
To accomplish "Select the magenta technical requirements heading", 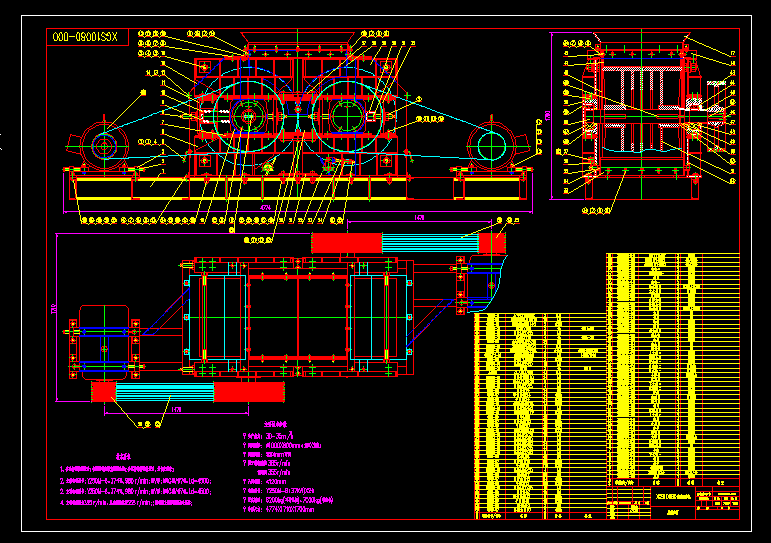I will coord(123,456).
